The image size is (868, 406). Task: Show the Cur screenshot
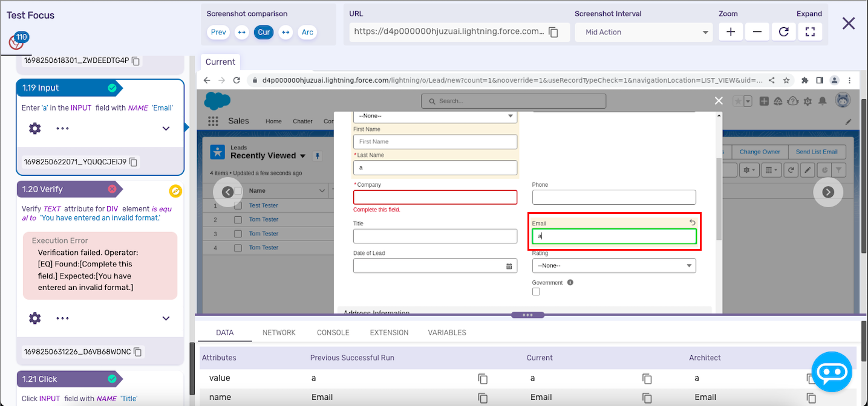[264, 32]
